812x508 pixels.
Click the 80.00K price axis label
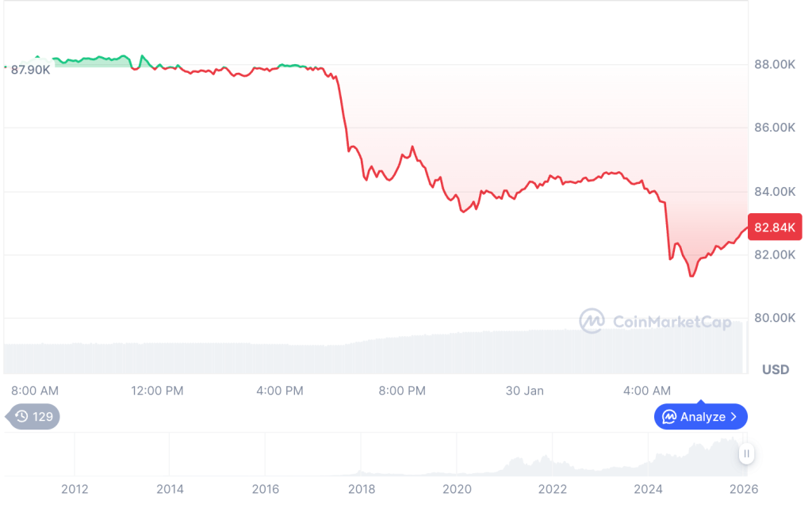[x=774, y=318]
